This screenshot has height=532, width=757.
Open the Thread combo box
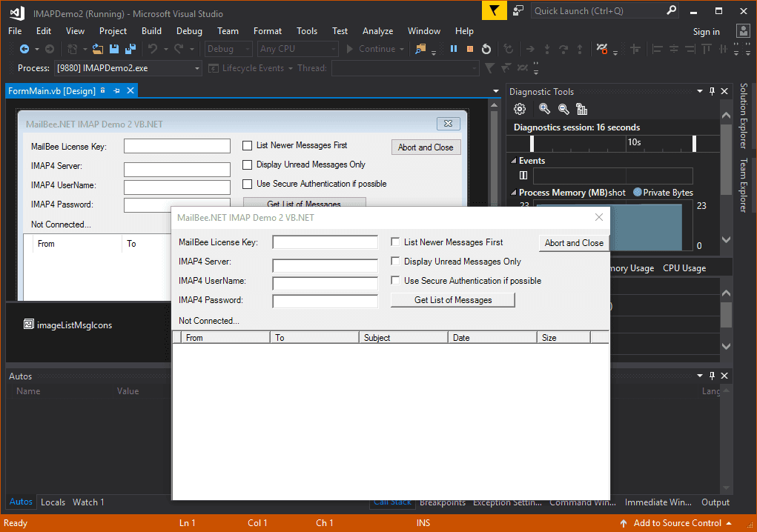pyautogui.click(x=406, y=68)
